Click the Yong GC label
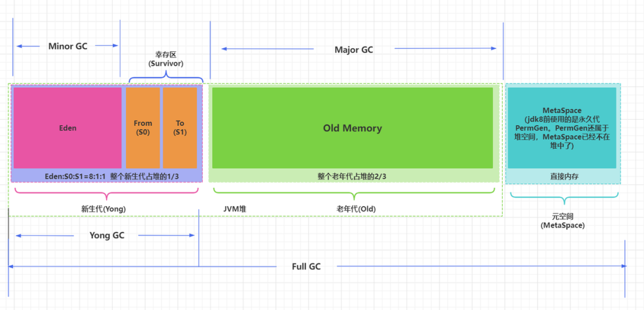The image size is (644, 310). 107,235
